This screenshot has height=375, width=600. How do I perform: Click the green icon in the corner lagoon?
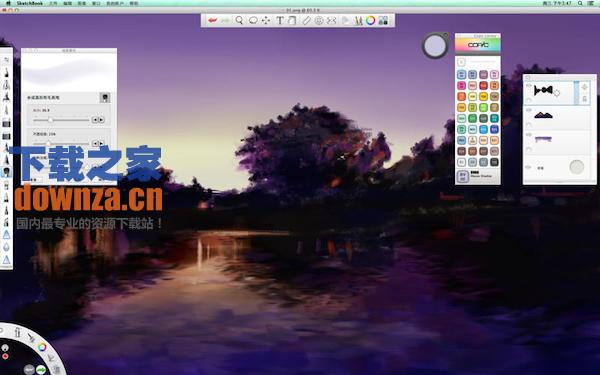click(41, 369)
